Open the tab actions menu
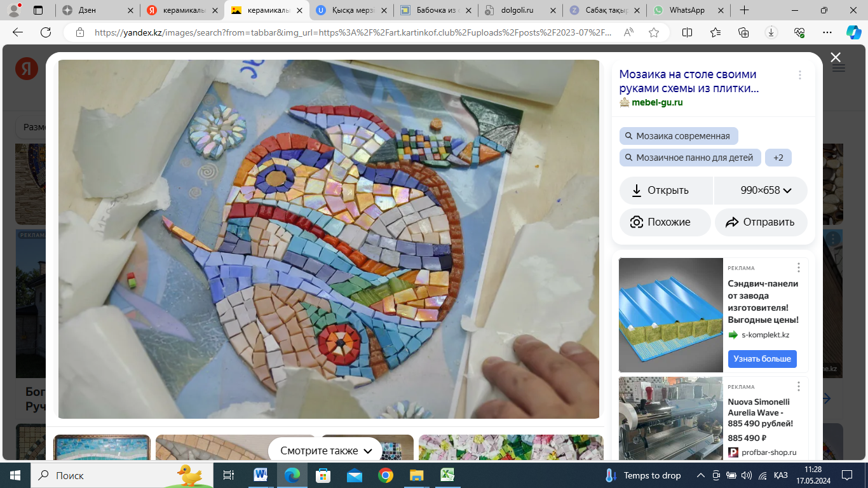 coord(38,10)
